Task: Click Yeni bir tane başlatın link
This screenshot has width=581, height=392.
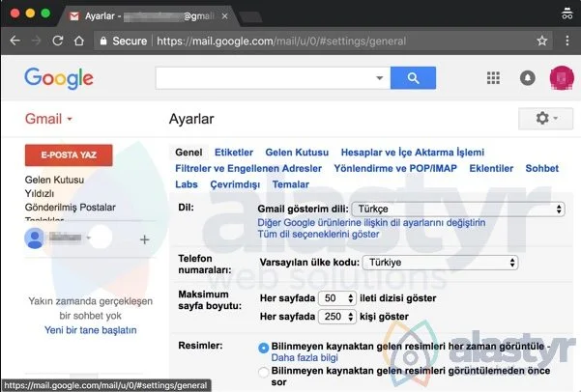Action: [91, 330]
